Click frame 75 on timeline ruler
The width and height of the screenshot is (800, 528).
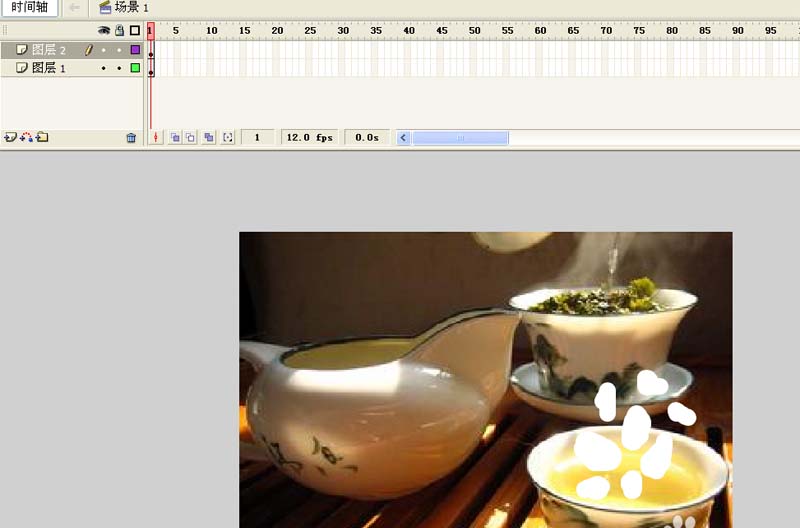[x=639, y=31]
